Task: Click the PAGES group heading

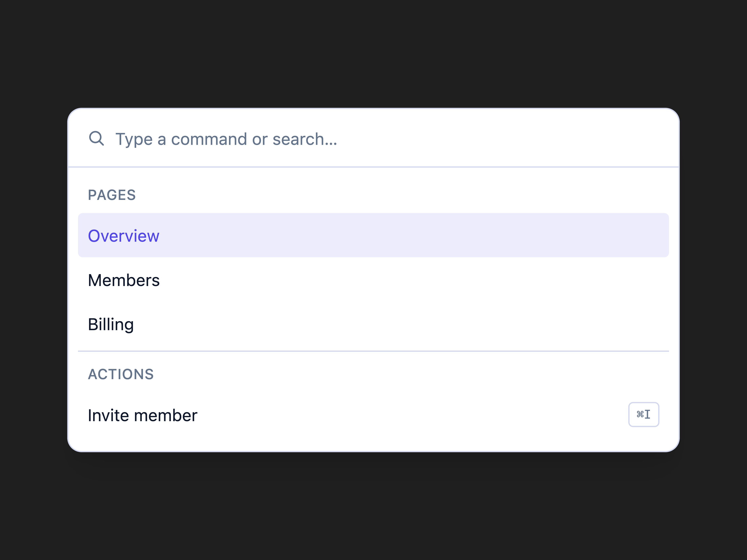Action: 112,195
